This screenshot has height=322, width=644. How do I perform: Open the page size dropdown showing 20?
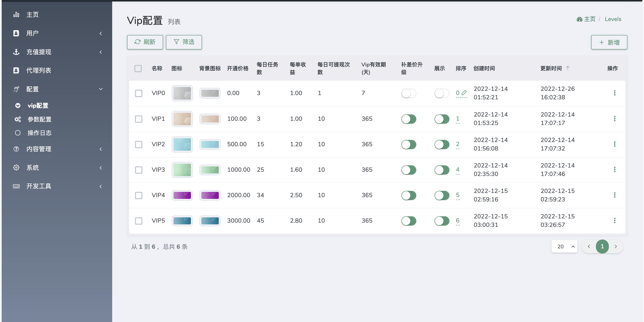[x=565, y=247]
